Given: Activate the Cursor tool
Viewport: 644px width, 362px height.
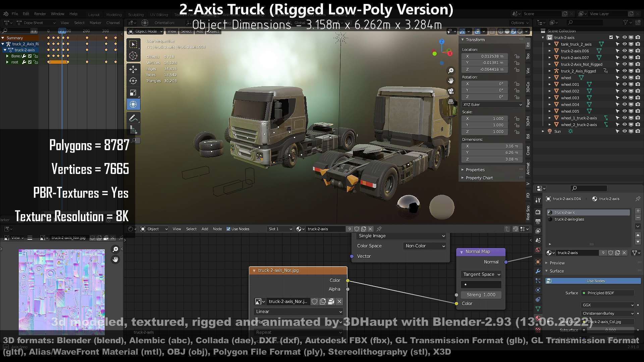Looking at the screenshot, I should point(133,56).
